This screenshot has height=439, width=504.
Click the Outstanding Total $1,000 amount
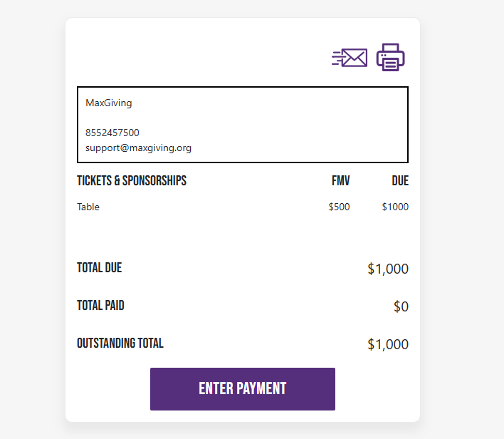[388, 344]
